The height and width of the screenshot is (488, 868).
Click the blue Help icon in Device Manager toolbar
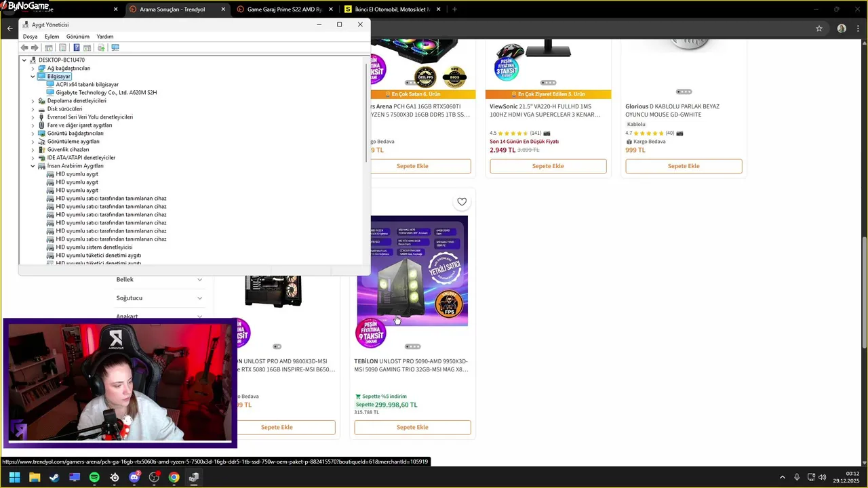77,47
